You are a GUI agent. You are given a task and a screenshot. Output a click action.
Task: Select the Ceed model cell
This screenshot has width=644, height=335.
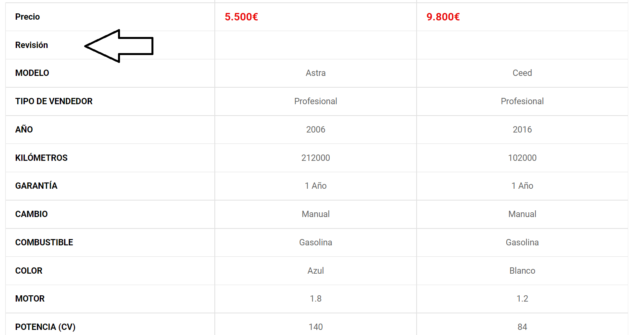pos(522,73)
